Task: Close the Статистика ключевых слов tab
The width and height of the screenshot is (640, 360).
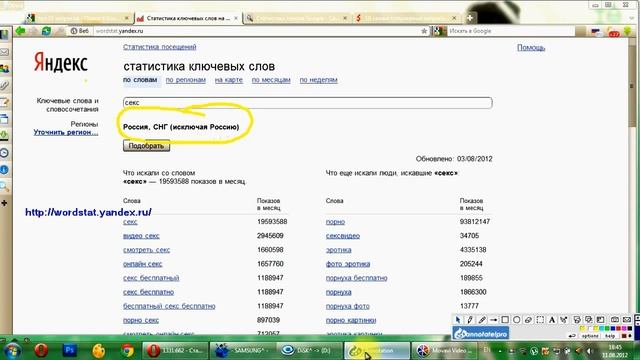Action: tap(236, 18)
